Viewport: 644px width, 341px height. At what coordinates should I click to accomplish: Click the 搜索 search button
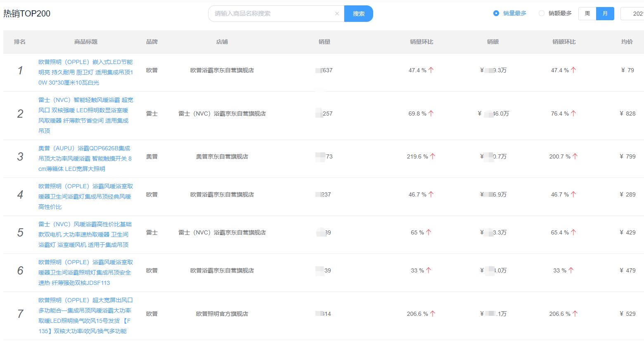point(358,13)
